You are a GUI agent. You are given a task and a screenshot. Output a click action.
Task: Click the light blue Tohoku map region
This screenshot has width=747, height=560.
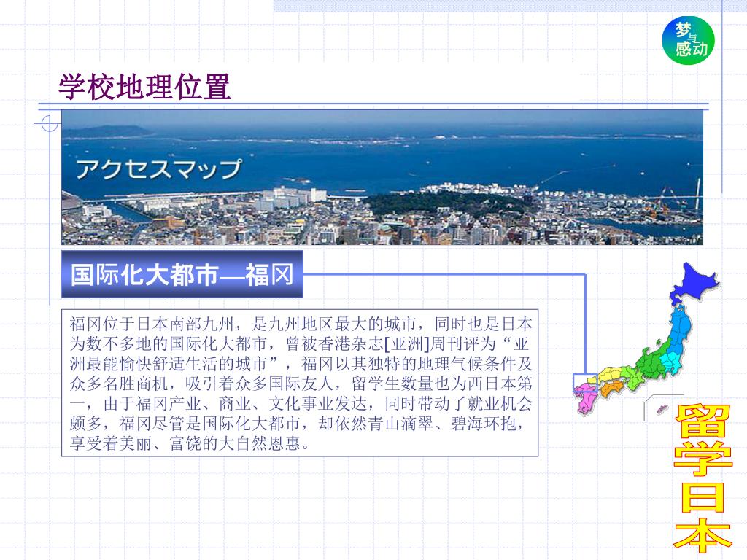tap(681, 329)
